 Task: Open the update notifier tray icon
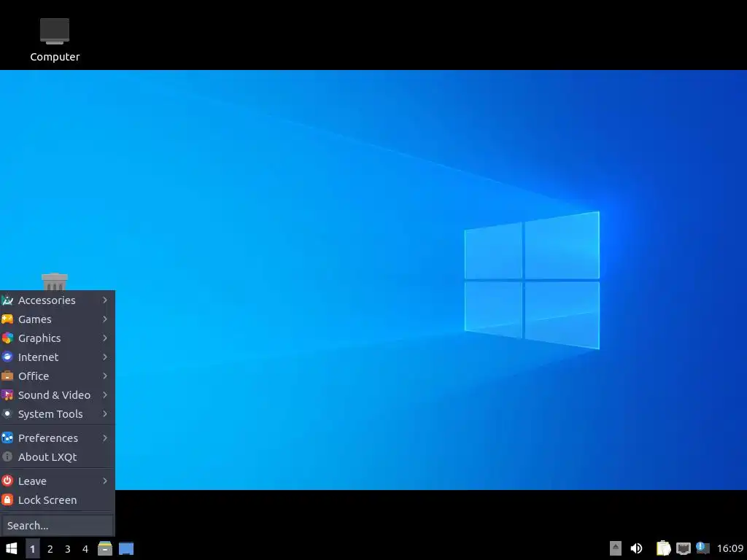click(703, 548)
